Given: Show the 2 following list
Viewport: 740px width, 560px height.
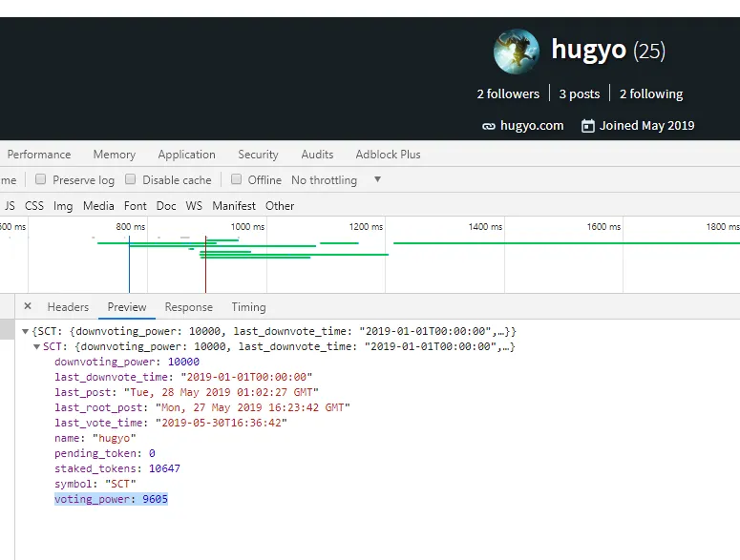Looking at the screenshot, I should 651,93.
